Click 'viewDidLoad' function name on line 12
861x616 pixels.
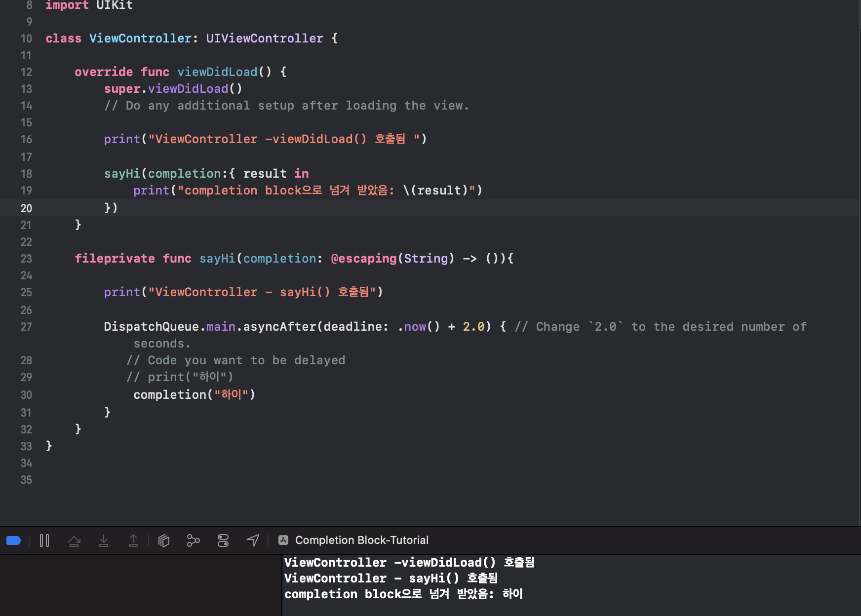(217, 72)
